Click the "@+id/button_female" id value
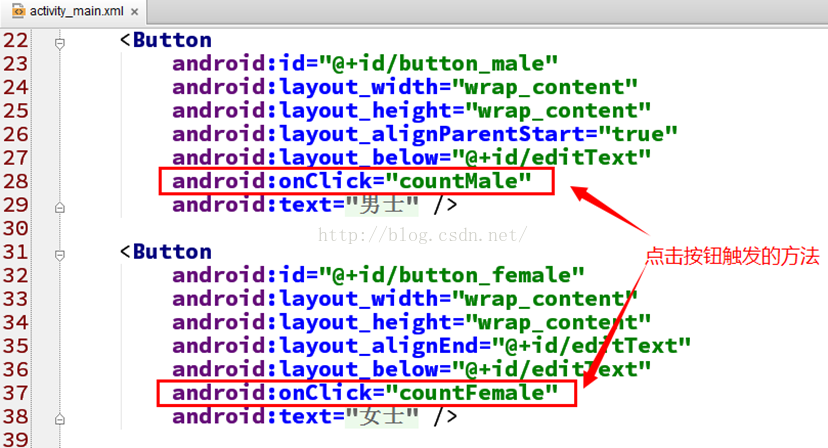 pyautogui.click(x=451, y=276)
